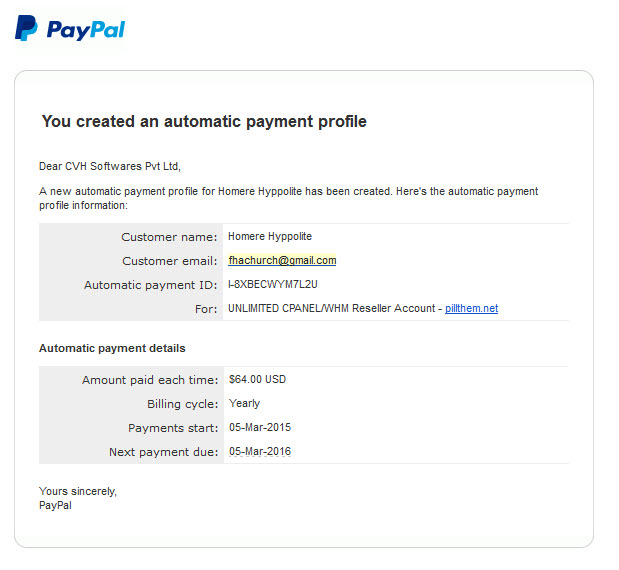Click the Customer email label
This screenshot has width=619, height=570.
click(x=169, y=261)
